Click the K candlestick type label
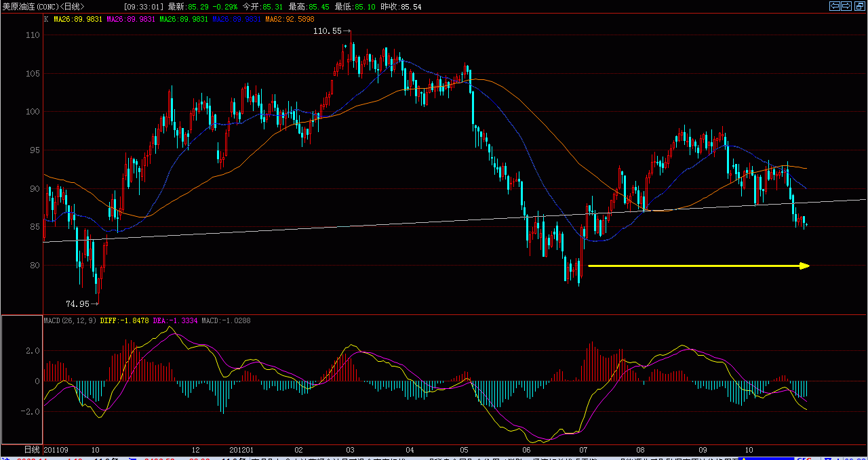 tap(46, 19)
